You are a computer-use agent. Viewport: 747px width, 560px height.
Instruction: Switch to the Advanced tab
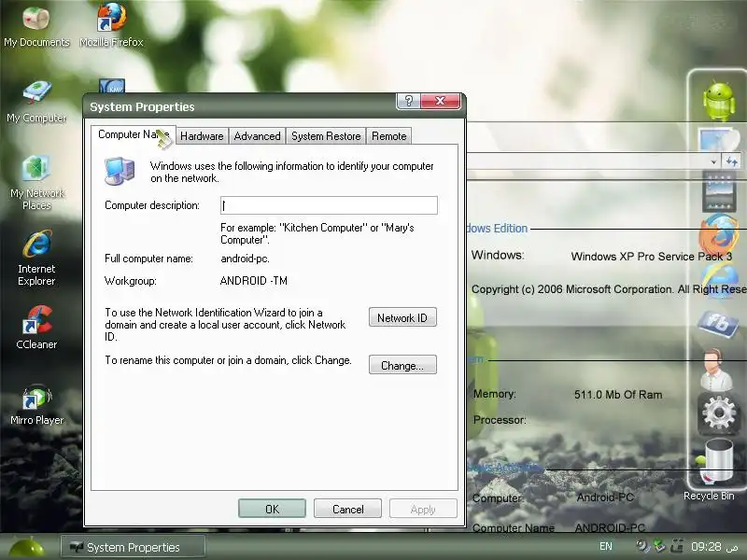click(x=258, y=136)
